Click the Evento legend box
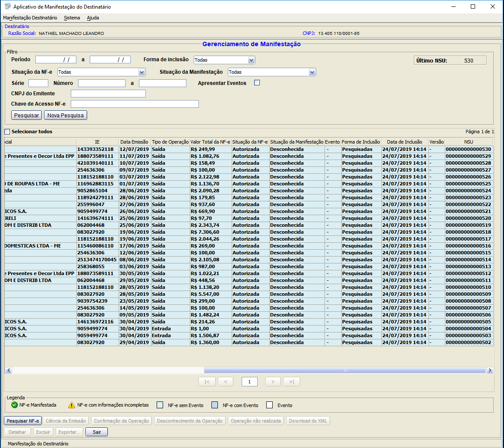The height and width of the screenshot is (448, 504). [x=269, y=405]
